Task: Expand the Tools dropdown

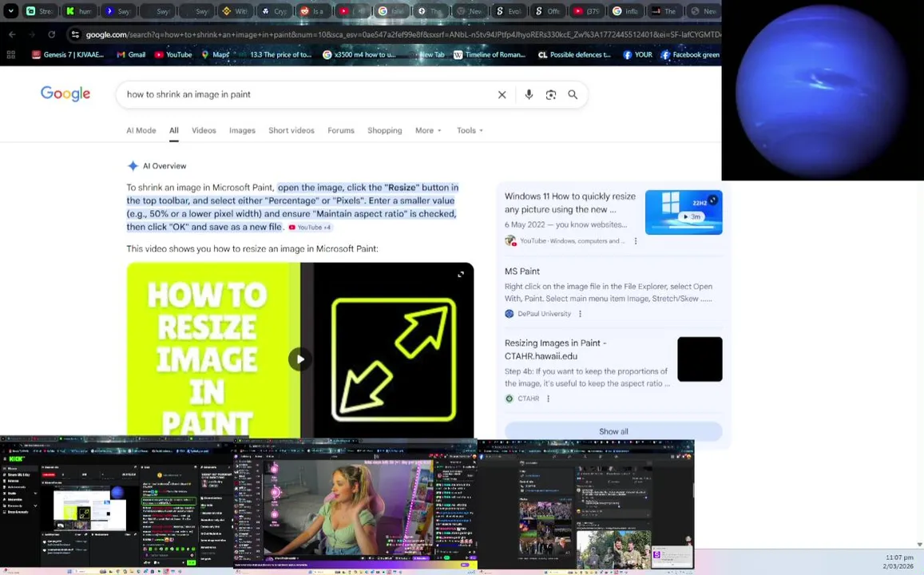Action: [470, 130]
